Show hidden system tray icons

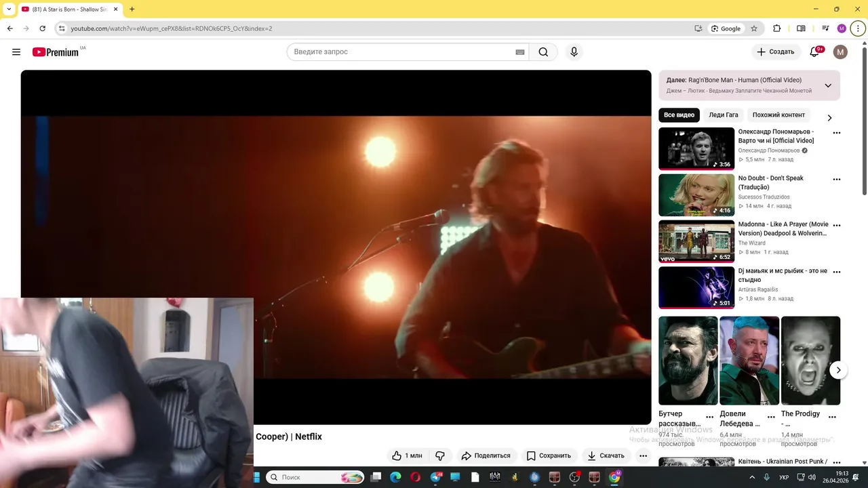tap(751, 477)
